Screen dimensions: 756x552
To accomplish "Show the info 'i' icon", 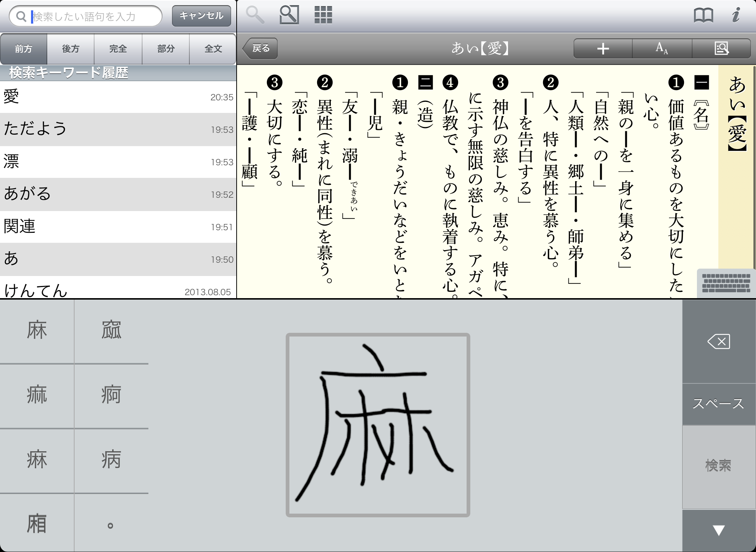I will coord(736,15).
